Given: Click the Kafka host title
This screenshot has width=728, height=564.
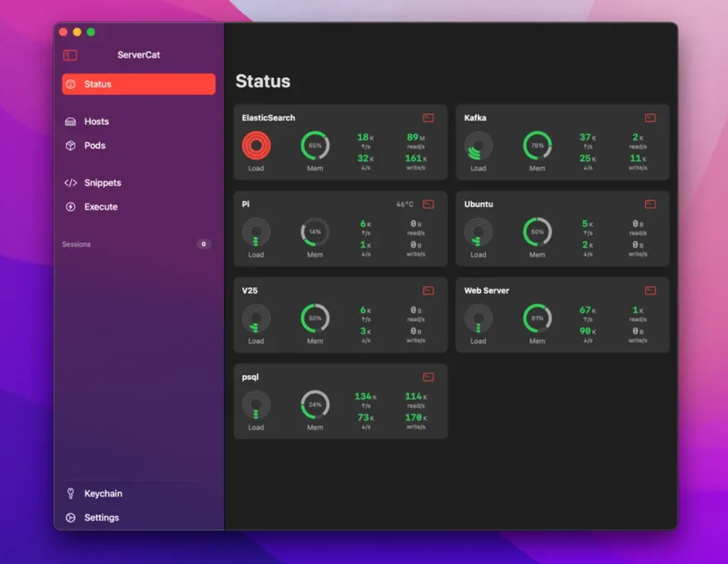Looking at the screenshot, I should [475, 118].
